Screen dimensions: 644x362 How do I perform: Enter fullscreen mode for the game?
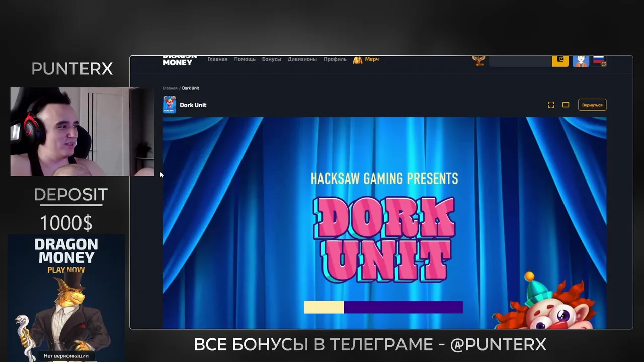[x=551, y=105]
